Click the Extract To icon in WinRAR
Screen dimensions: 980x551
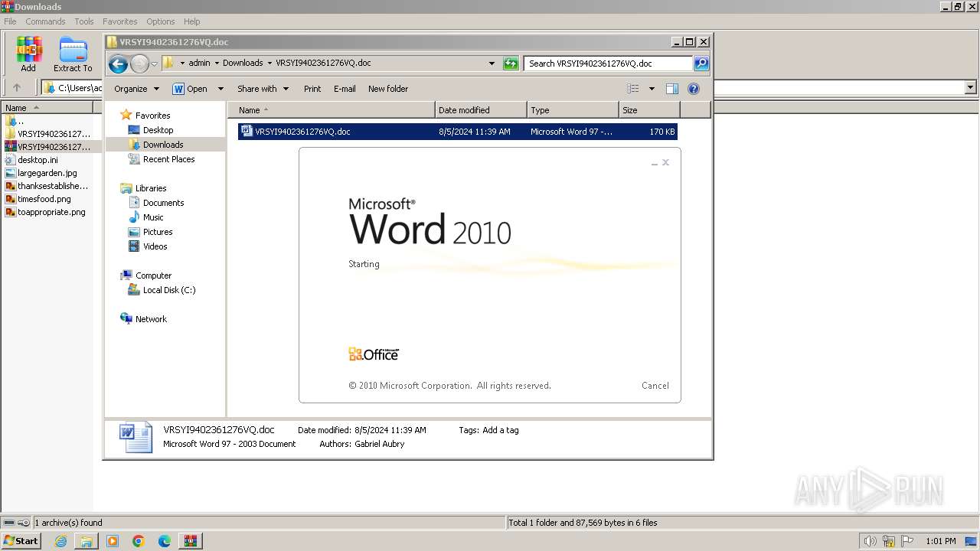tap(73, 54)
